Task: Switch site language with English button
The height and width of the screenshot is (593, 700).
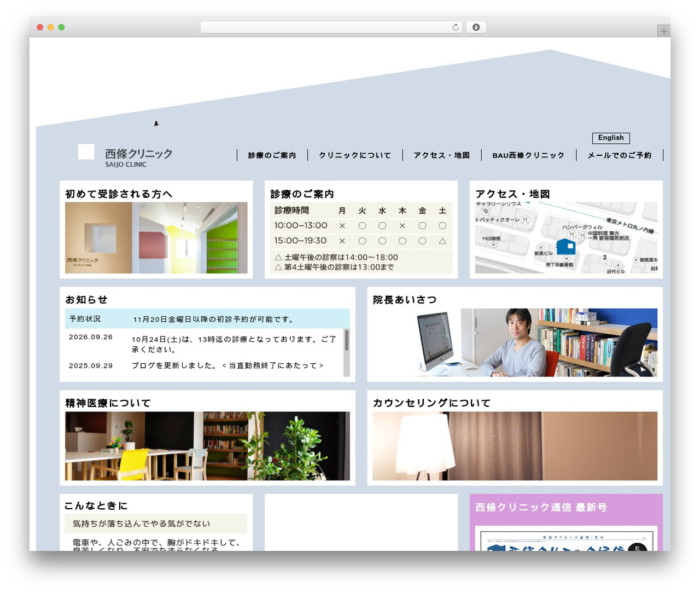Action: point(611,138)
